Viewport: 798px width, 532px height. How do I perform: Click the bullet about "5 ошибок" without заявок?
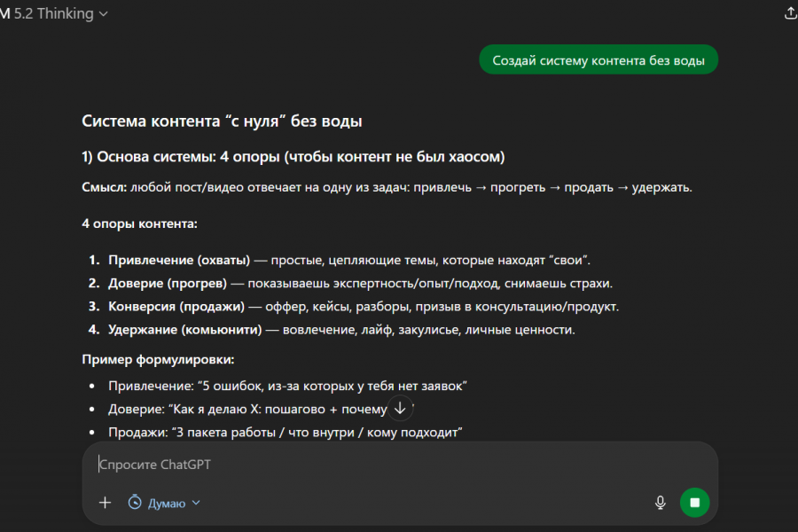click(287, 386)
